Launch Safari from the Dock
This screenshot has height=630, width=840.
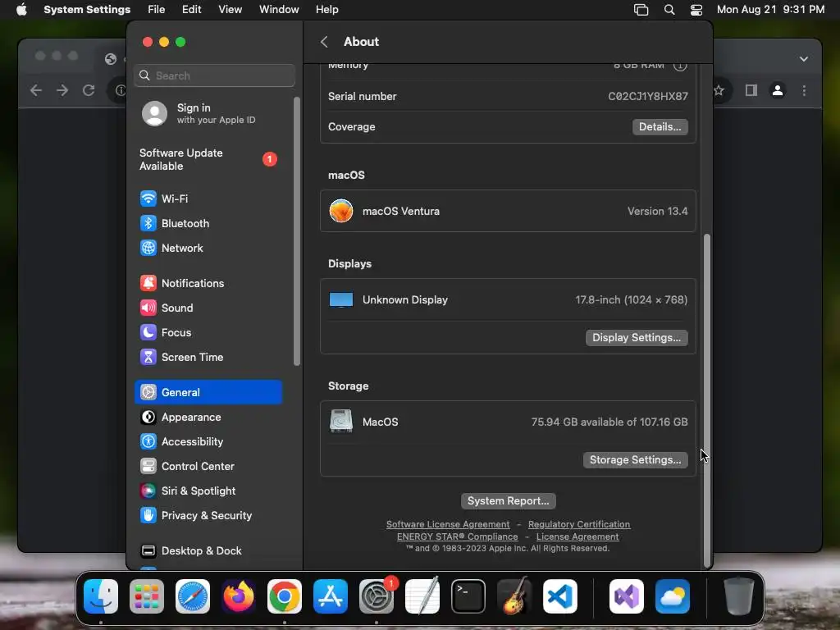(193, 596)
